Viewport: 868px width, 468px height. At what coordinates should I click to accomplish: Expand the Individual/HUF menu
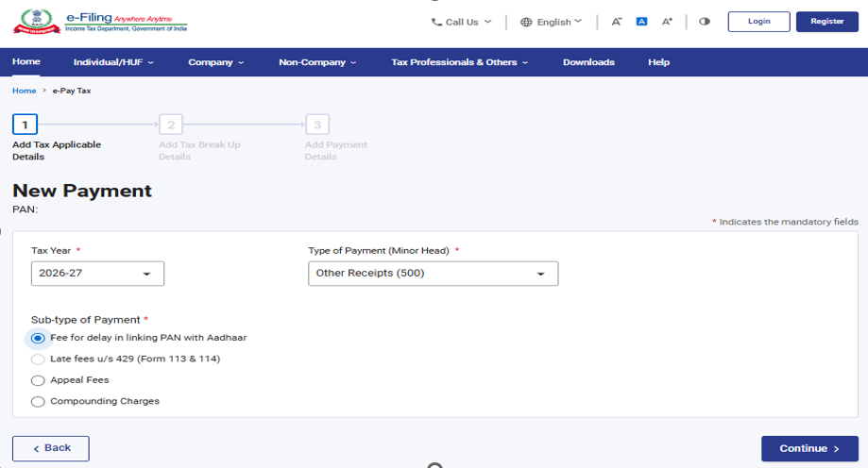point(113,62)
